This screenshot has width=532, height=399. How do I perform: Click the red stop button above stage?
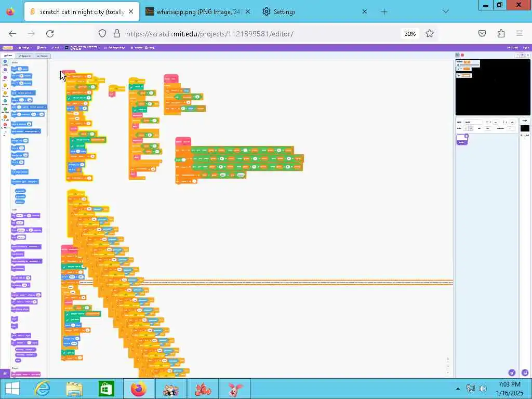[462, 55]
